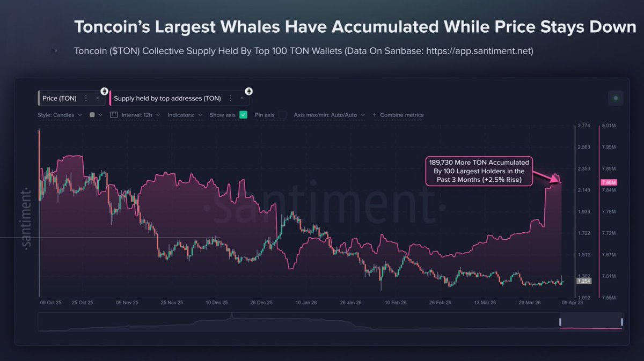Click the right handle of range navigator
The image size is (644, 361).
coord(621,322)
